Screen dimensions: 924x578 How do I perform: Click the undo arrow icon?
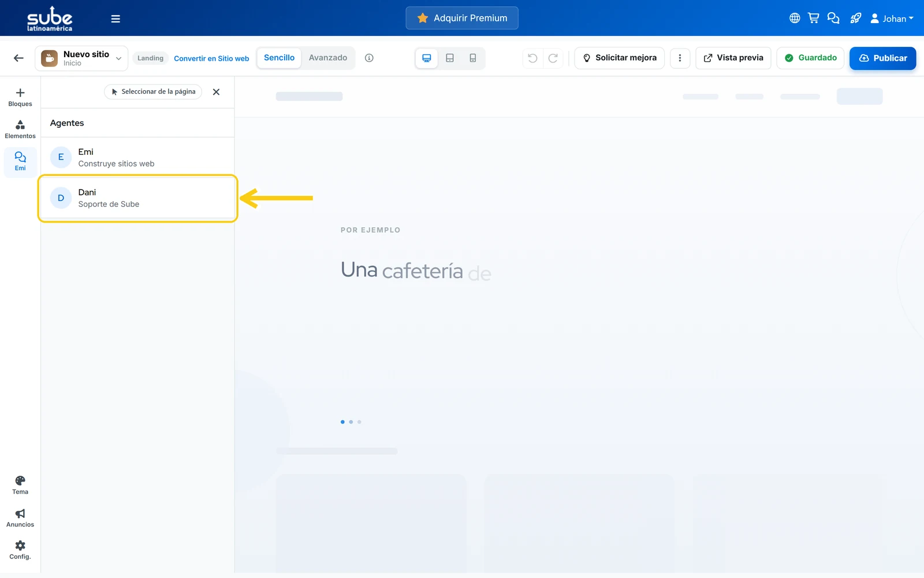(x=532, y=58)
